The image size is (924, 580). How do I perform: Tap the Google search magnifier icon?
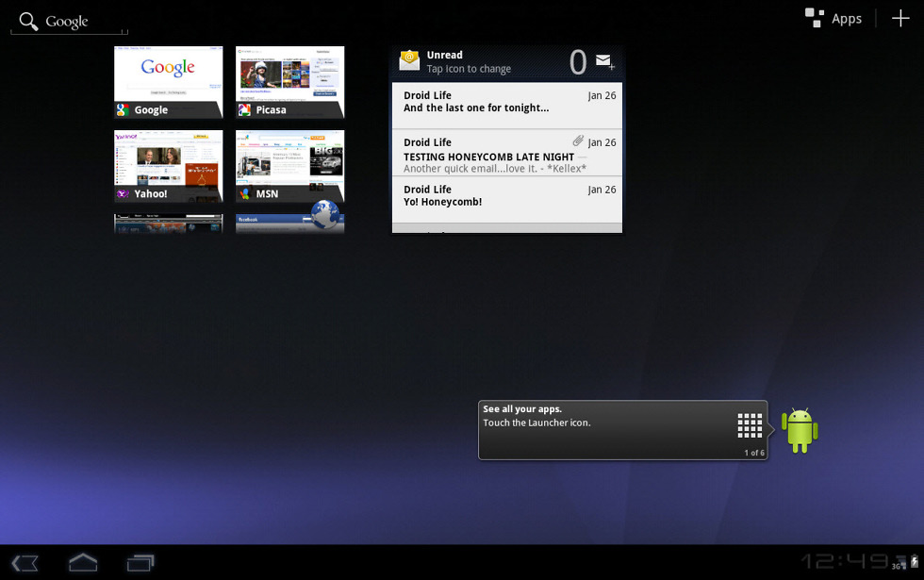[29, 22]
